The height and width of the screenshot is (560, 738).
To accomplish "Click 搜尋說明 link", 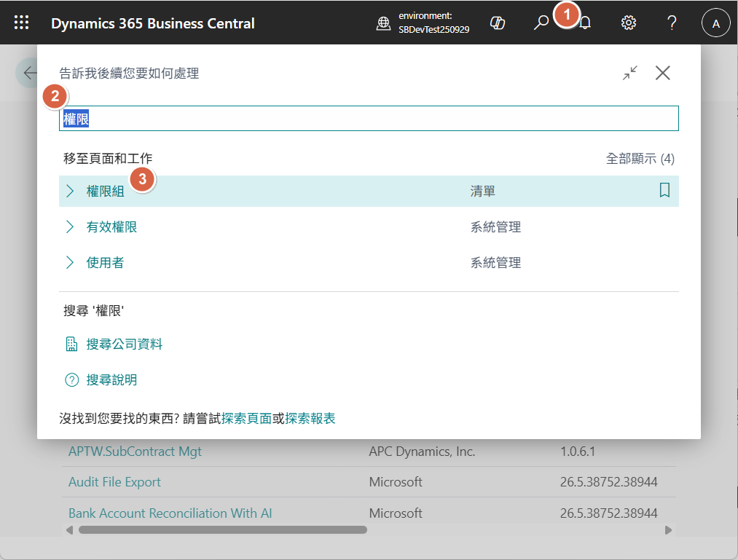I will tap(111, 380).
